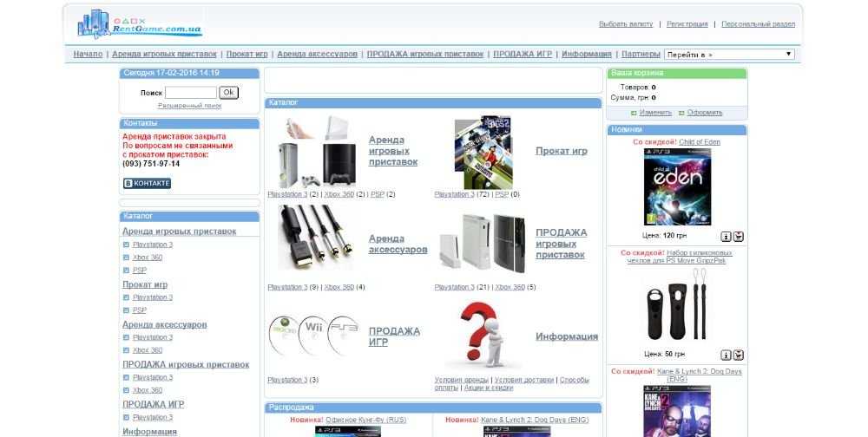Viewport: 868px width, 437px height.
Task: Open Playstation 3 (72) under Прокат игр
Action: pyautogui.click(x=455, y=194)
